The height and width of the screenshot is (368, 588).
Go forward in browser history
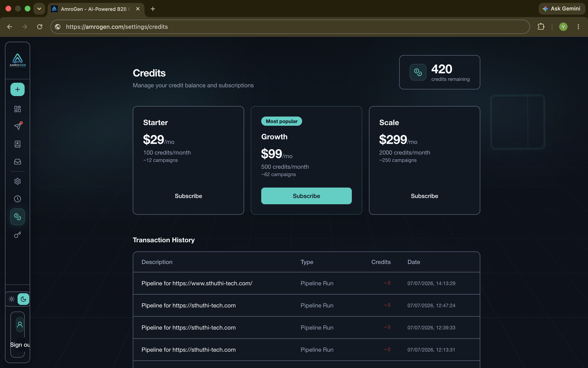click(25, 27)
